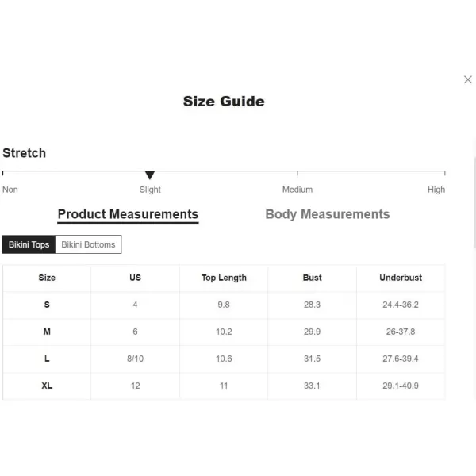Image resolution: width=476 pixels, height=476 pixels.
Task: Switch to Body Measurements tab
Action: click(327, 214)
